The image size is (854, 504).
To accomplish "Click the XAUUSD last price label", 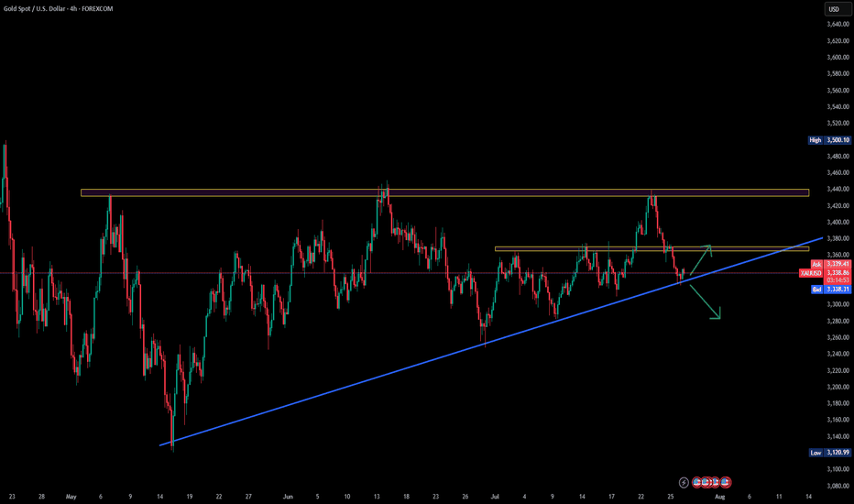I will [x=825, y=272].
